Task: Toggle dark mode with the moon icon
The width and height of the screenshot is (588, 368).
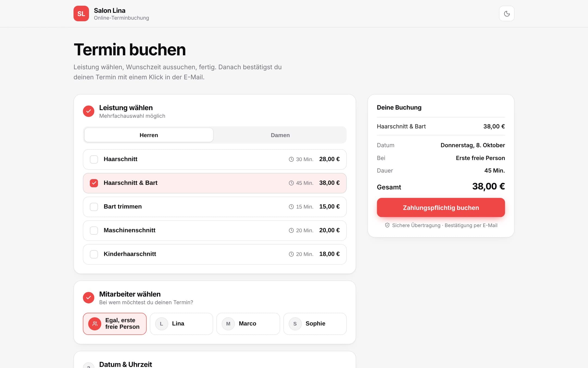Action: tap(507, 14)
